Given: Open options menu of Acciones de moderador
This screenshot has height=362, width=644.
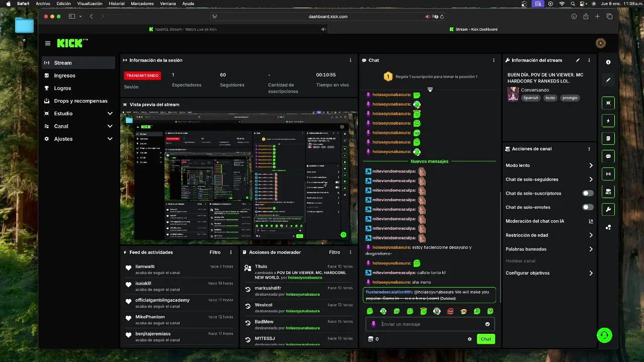Looking at the screenshot, I should tap(351, 252).
